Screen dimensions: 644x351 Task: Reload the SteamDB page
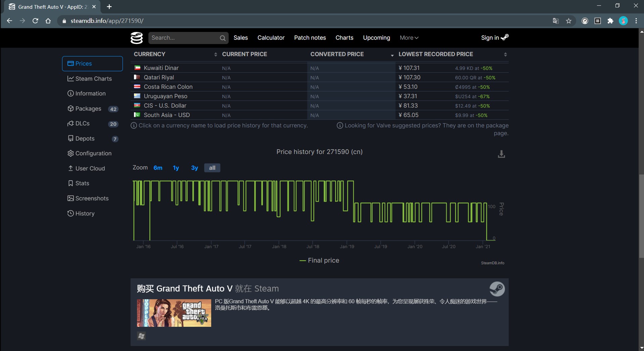point(35,21)
